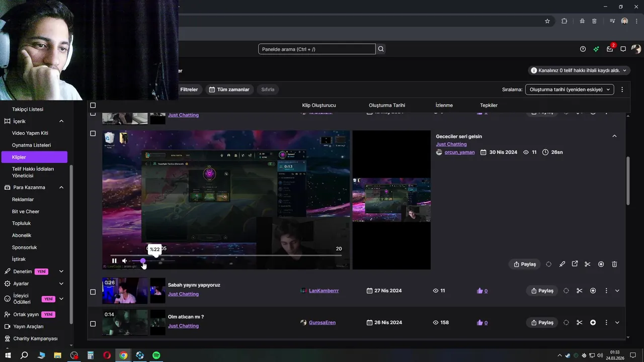Select the Olm atlıcan mı ? checkbox
This screenshot has height=362, width=644.
(93, 323)
